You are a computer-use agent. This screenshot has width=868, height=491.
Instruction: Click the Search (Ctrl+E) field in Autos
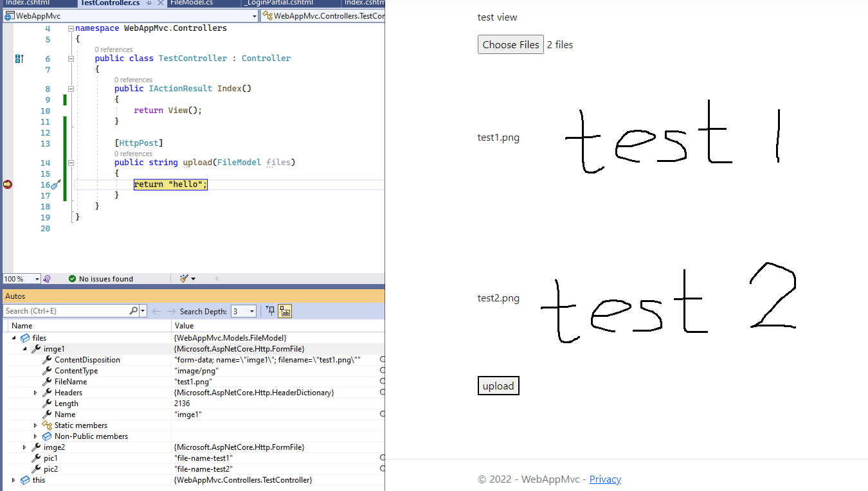[x=66, y=311]
